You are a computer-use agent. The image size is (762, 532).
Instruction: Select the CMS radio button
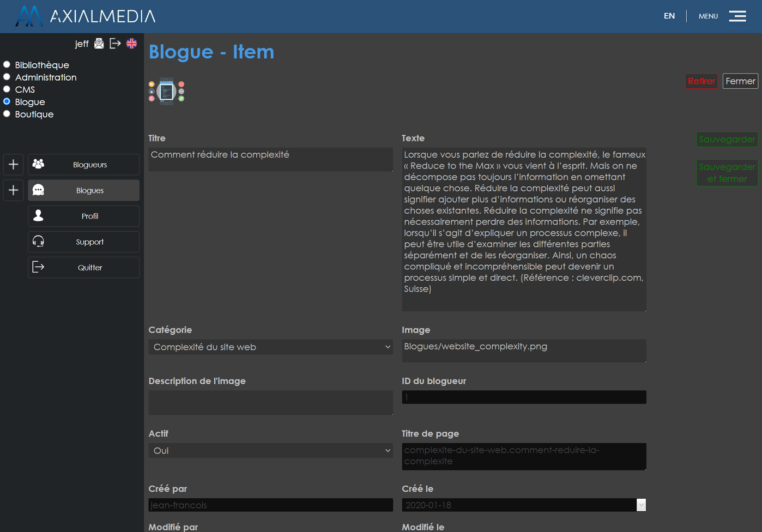pyautogui.click(x=7, y=89)
